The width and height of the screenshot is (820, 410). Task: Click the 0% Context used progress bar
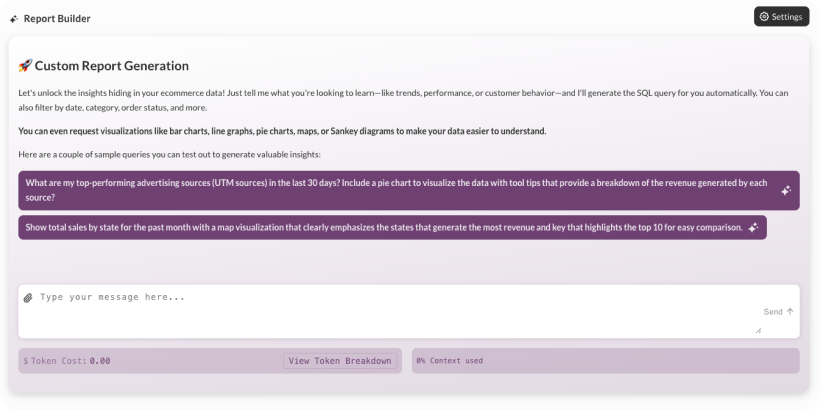605,361
